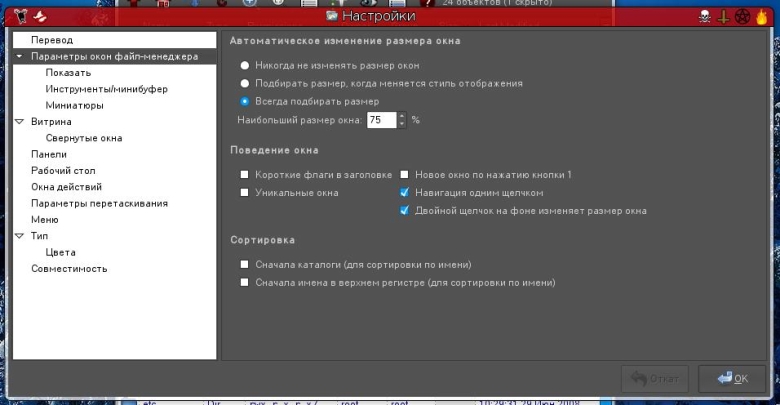Open the "Цвета" settings page

click(x=60, y=252)
